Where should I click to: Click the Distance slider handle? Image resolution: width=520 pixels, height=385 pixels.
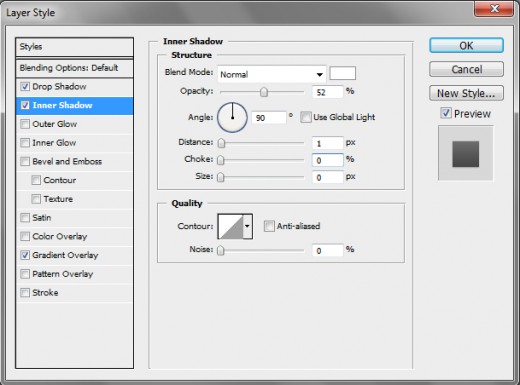tap(221, 143)
